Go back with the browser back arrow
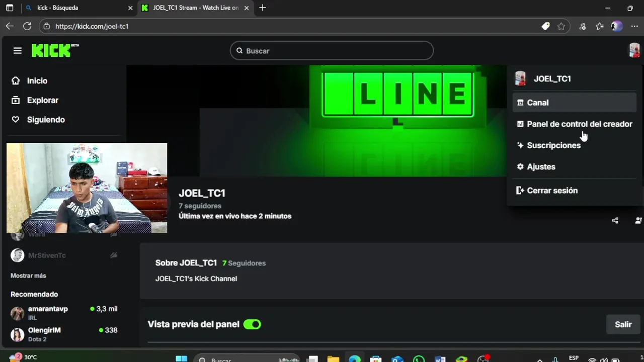 coord(10,26)
